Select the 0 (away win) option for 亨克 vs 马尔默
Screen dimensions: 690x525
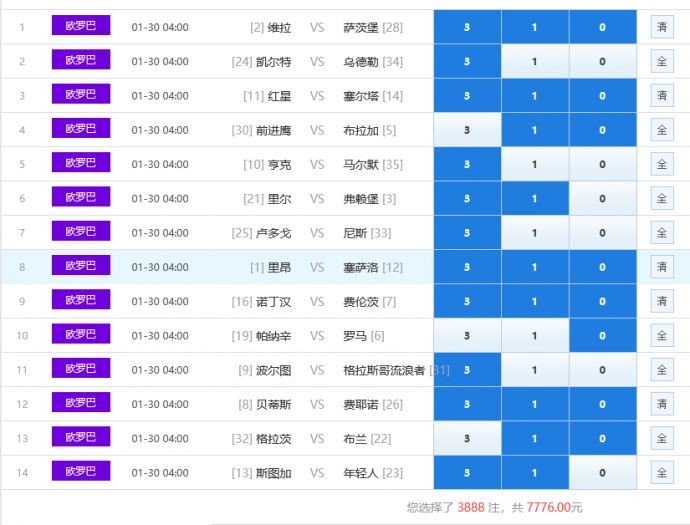coord(602,165)
